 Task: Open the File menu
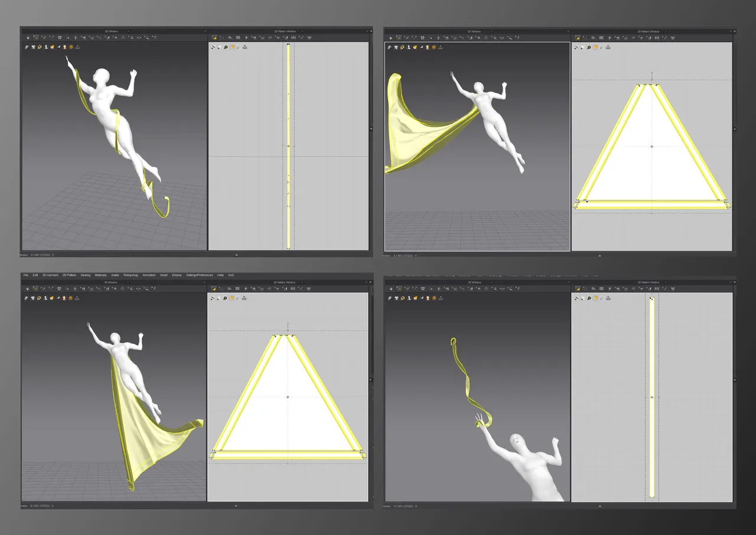coord(25,275)
